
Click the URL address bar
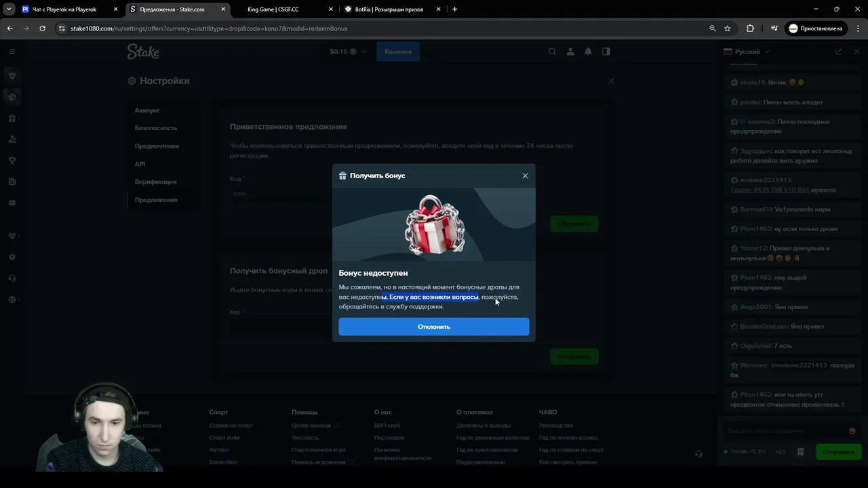(x=380, y=28)
